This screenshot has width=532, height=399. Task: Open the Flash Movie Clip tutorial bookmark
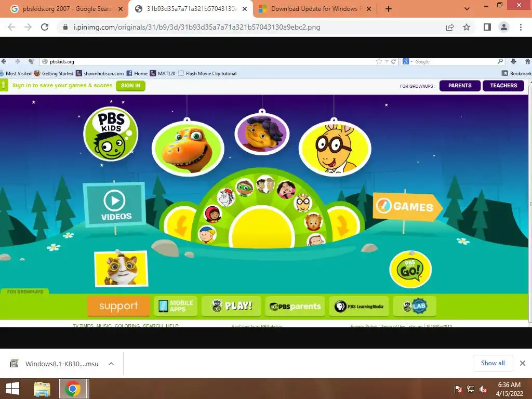pyautogui.click(x=207, y=73)
